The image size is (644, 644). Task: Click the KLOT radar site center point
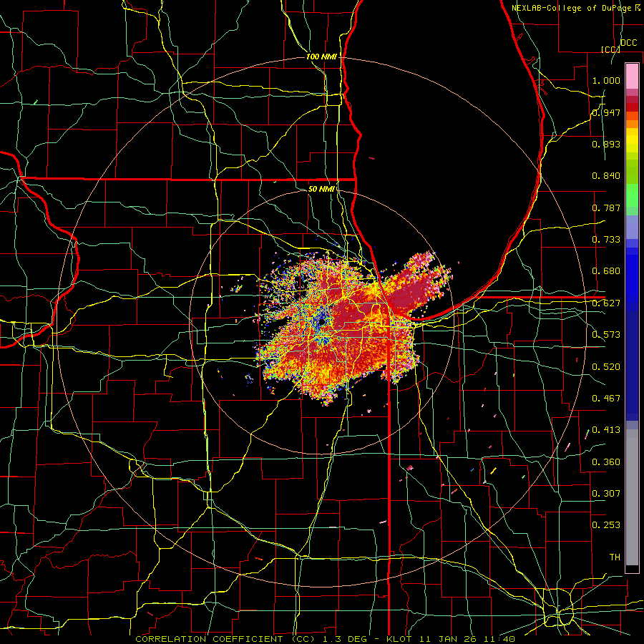pyautogui.click(x=322, y=322)
